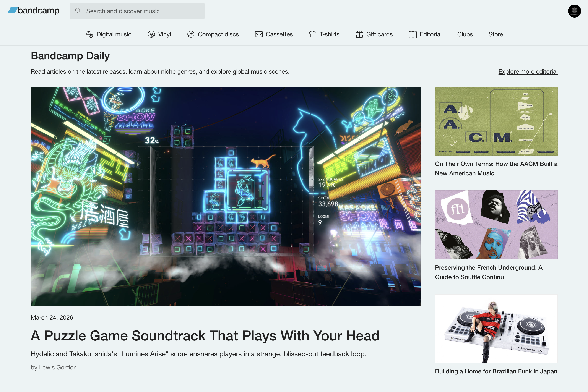Click the search magnifier icon
Image resolution: width=588 pixels, height=392 pixels.
tap(78, 11)
